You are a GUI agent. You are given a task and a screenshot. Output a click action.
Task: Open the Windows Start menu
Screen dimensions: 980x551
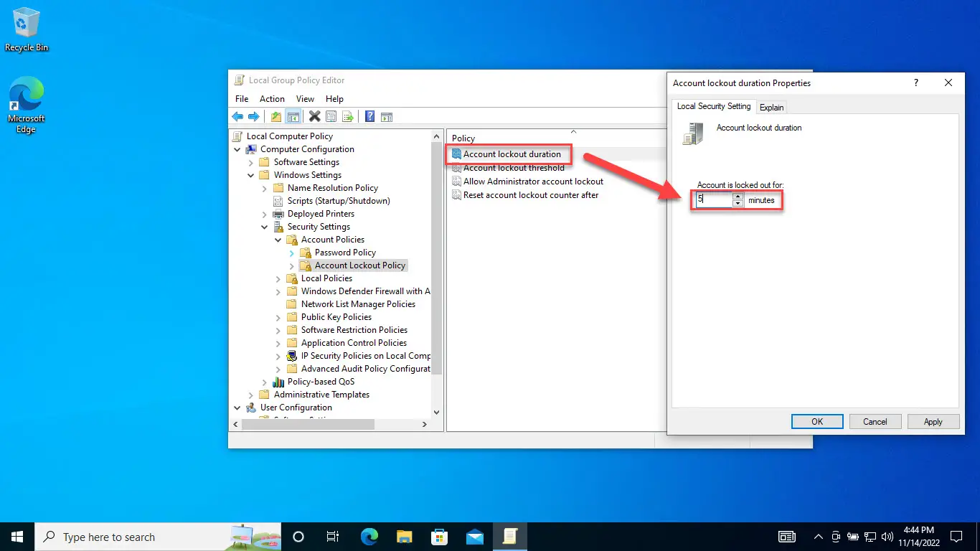(17, 537)
